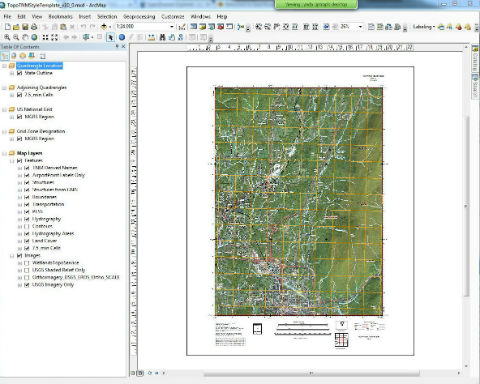Screen dimensions: 480x384
Task: Uncheck the Features group layer
Action: [19, 161]
